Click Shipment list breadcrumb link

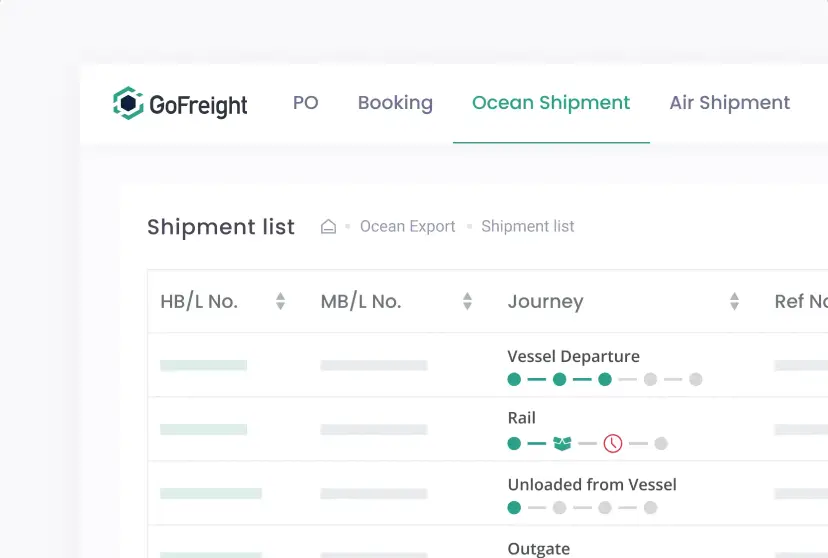pos(527,227)
